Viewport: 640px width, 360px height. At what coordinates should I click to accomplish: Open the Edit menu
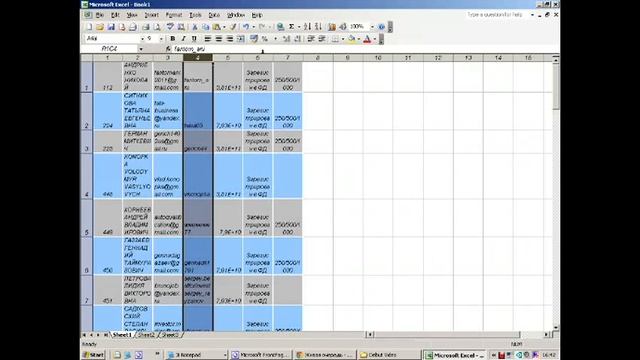[115, 15]
